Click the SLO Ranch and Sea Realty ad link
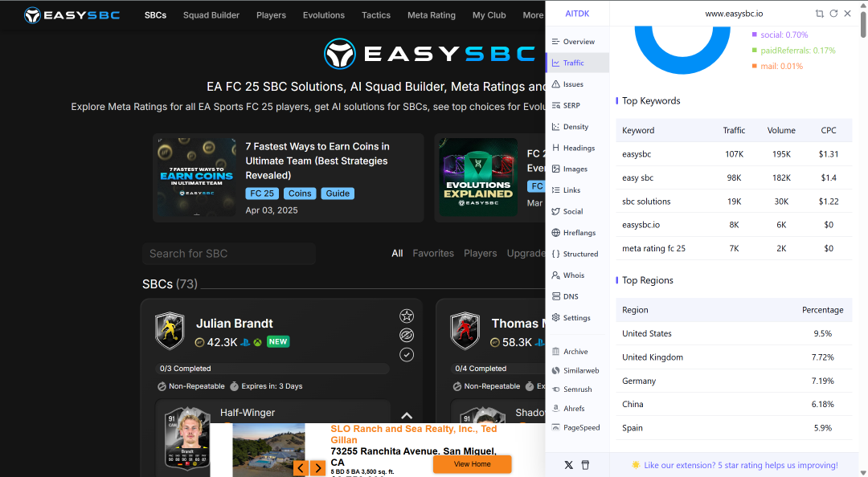This screenshot has width=868, height=477. click(414, 434)
